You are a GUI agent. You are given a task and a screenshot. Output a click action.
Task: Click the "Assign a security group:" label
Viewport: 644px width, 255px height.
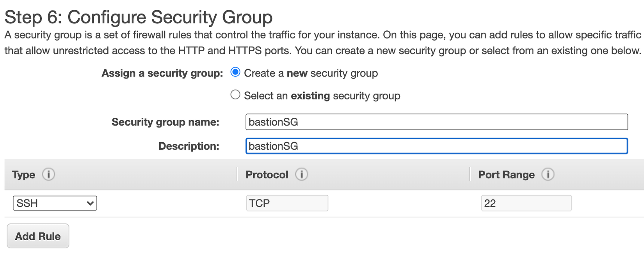coord(162,73)
